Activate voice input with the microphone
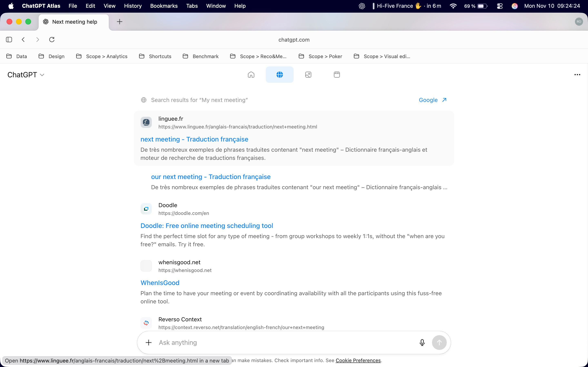The height and width of the screenshot is (367, 588). [422, 342]
